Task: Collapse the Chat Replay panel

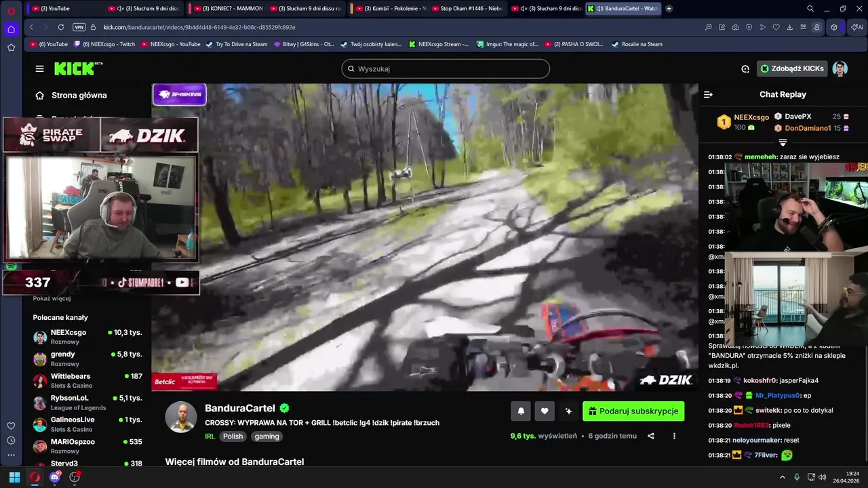Action: [708, 95]
